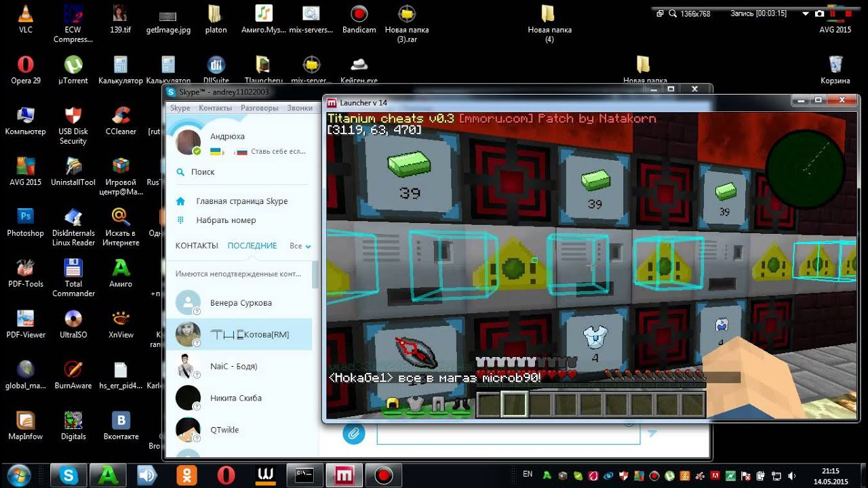Open Корзина recycle bin
The width and height of the screenshot is (868, 488).
[x=835, y=70]
